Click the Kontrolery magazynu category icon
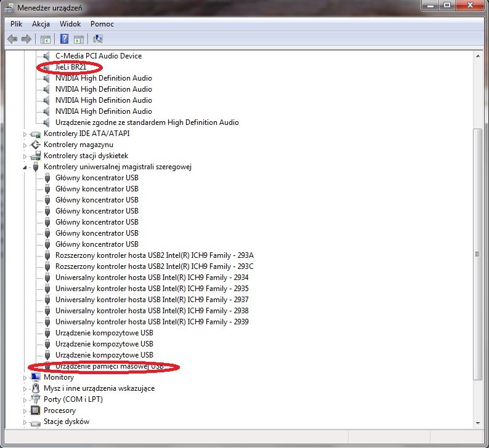This screenshot has height=448, width=489. click(36, 145)
